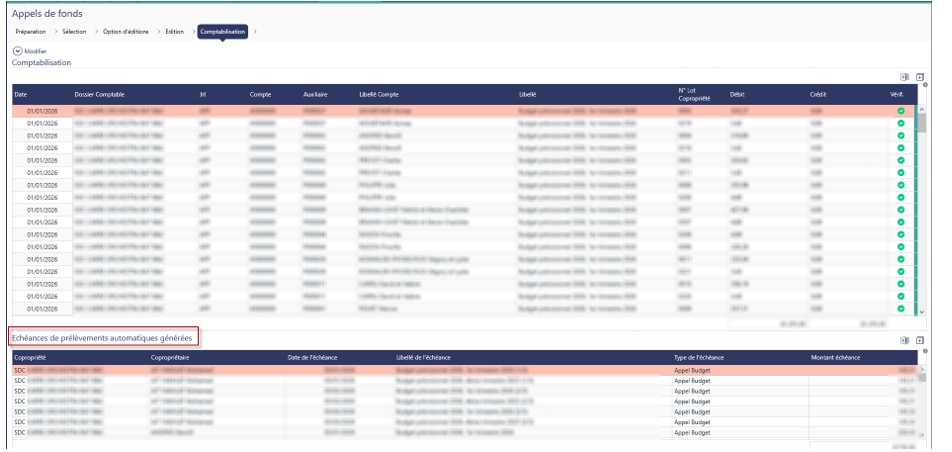Sort by Débit column header
Image resolution: width=952 pixels, height=452 pixels.
[x=737, y=94]
